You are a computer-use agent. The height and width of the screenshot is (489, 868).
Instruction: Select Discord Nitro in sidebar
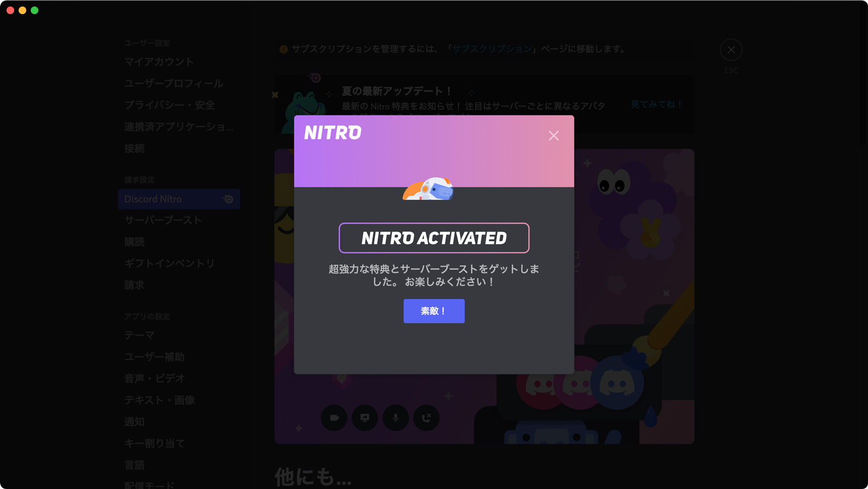(x=178, y=199)
